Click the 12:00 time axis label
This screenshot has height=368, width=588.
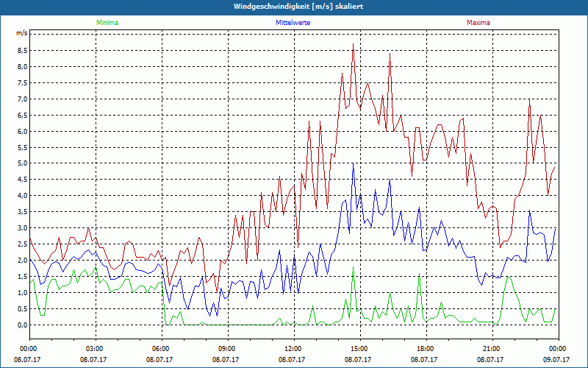click(292, 349)
